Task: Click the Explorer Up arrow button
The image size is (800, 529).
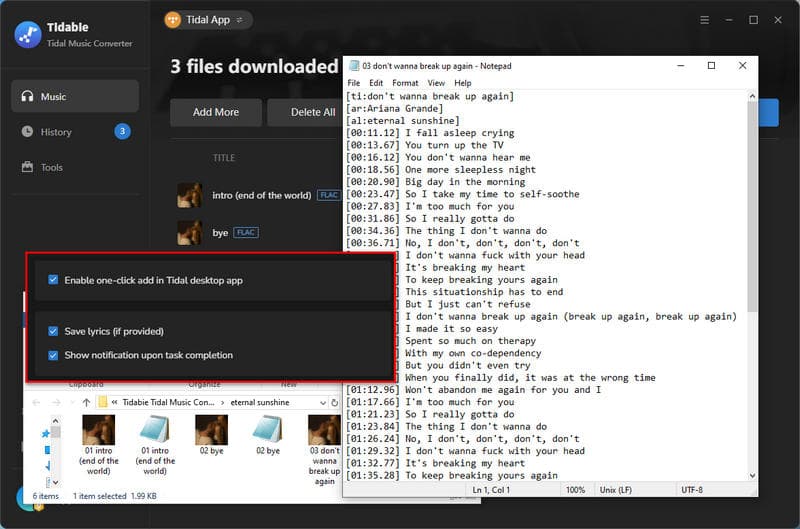Action: 86,402
